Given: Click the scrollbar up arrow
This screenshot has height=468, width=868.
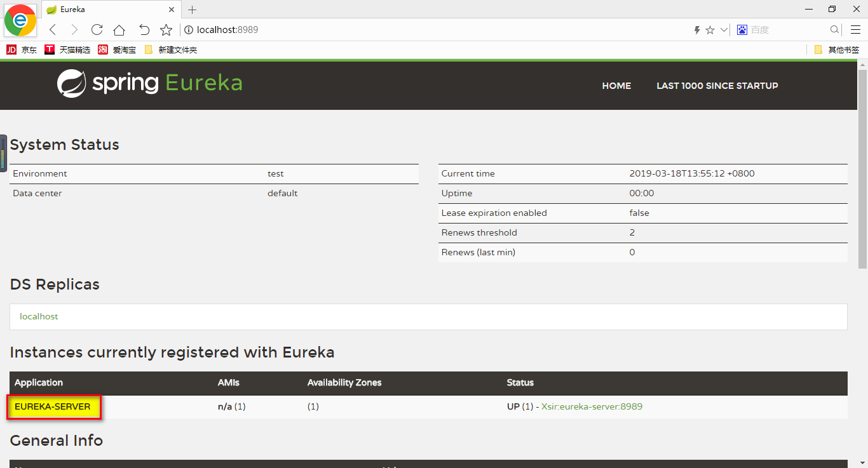Looking at the screenshot, I should (862, 64).
